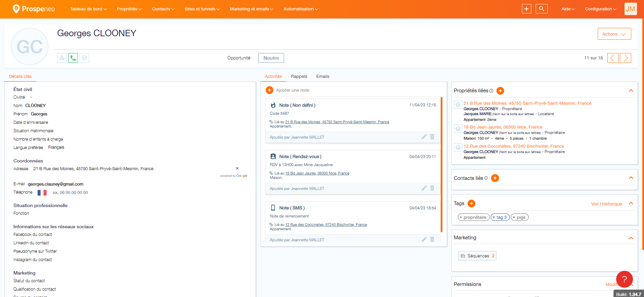Edit the Rendez-vous note
This screenshot has height=297, width=644.
[x=424, y=188]
